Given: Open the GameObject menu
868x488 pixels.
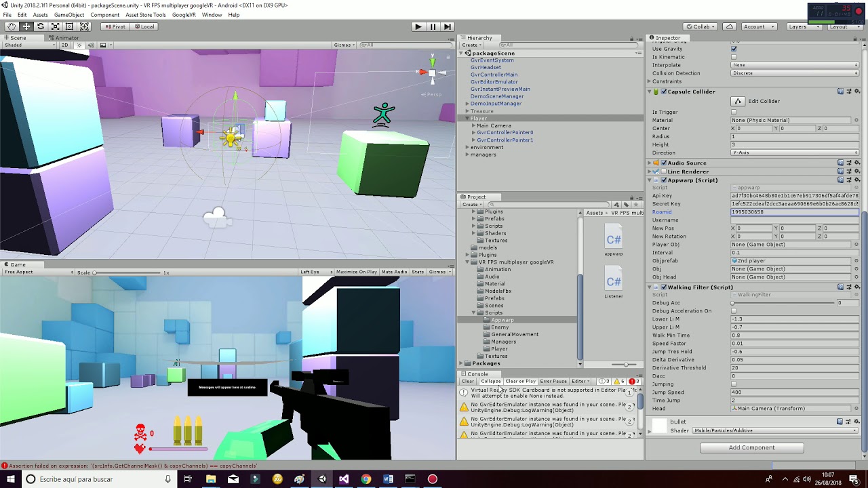Looking at the screenshot, I should 68,15.
